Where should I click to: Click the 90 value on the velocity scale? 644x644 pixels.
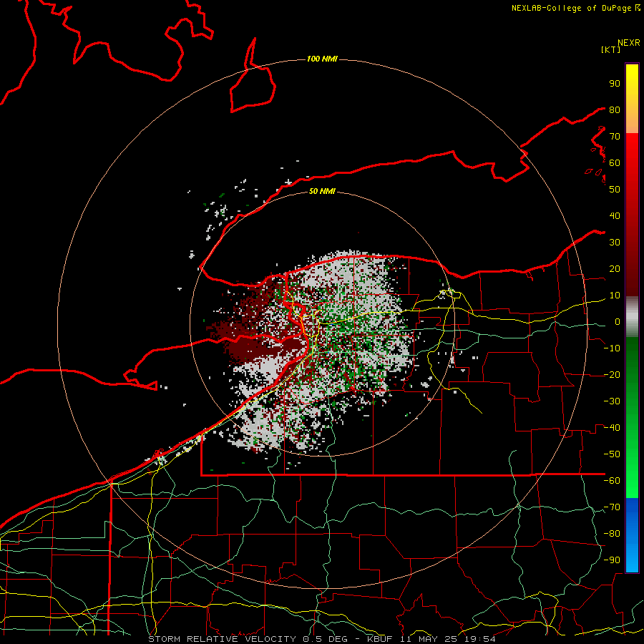[x=615, y=84]
